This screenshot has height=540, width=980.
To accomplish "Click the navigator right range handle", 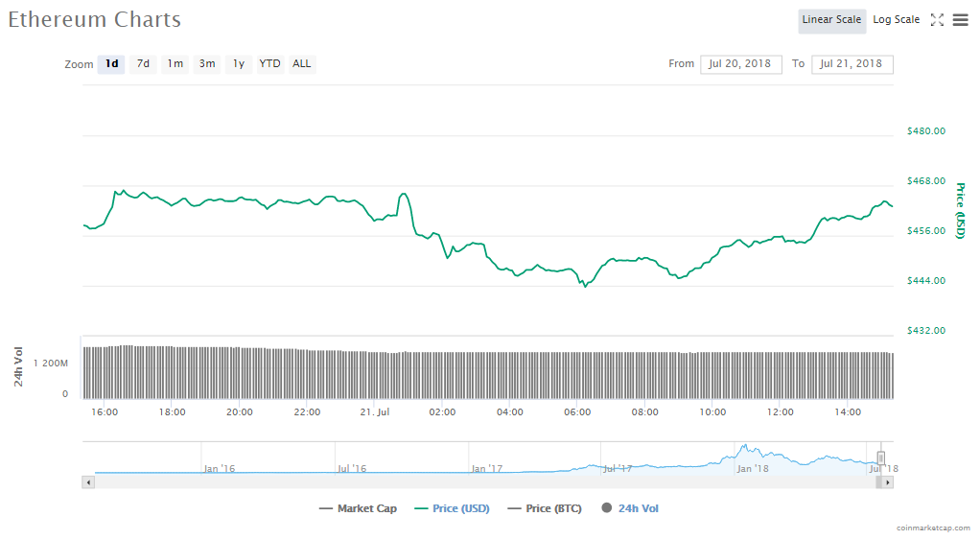I will tap(881, 458).
